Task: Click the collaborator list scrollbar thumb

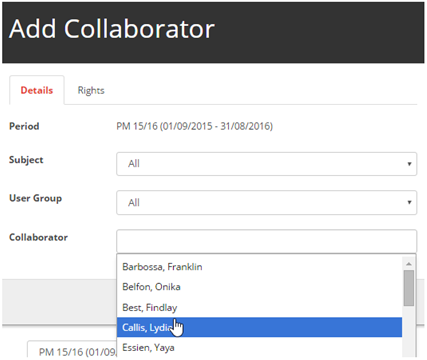Action: (x=409, y=288)
